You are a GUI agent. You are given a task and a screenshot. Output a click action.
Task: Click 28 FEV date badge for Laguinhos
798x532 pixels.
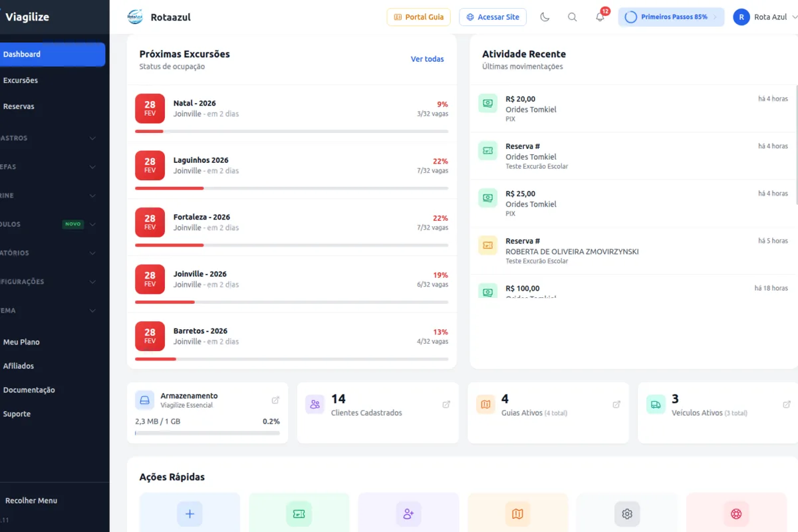click(150, 165)
